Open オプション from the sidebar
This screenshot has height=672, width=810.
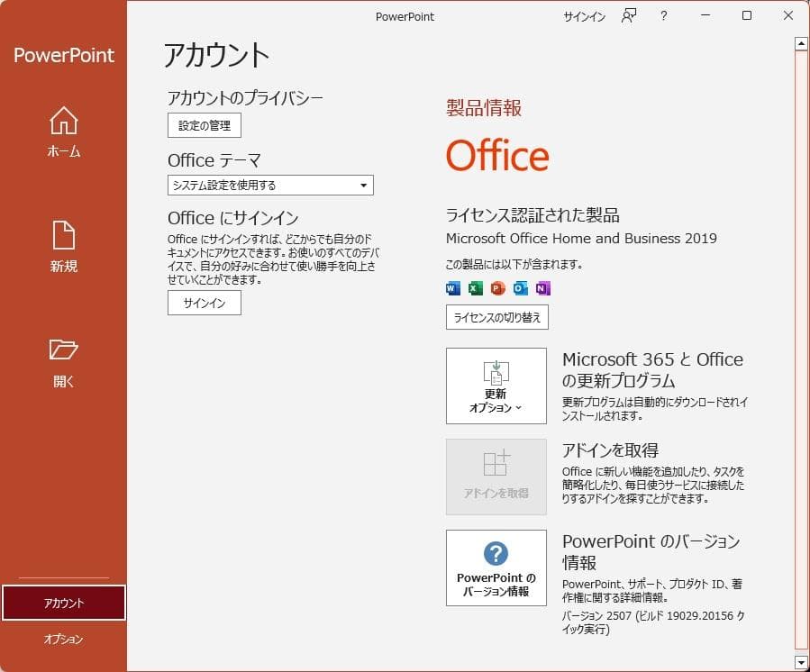click(x=62, y=640)
